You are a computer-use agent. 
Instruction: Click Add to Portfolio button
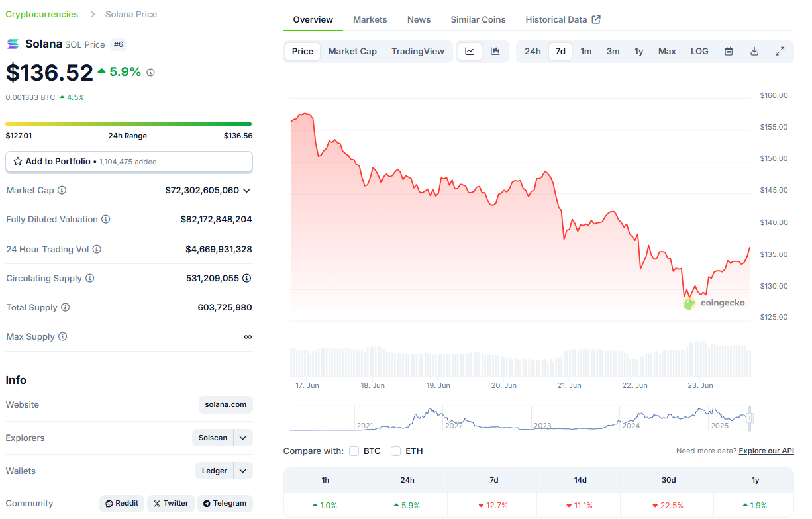(x=129, y=162)
